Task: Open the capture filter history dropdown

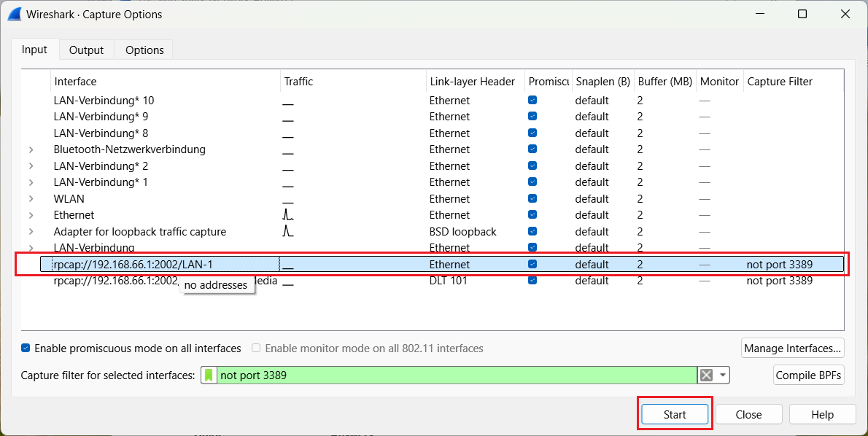Action: point(722,375)
